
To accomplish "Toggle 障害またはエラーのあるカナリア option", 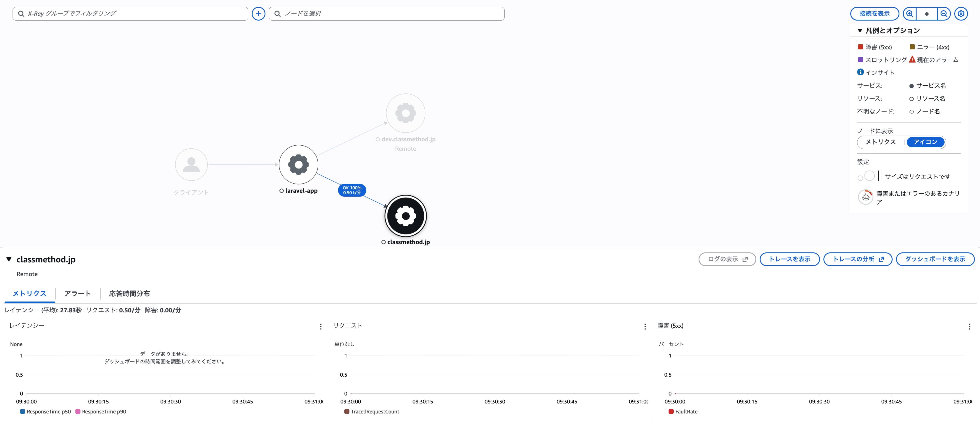I will click(x=865, y=197).
